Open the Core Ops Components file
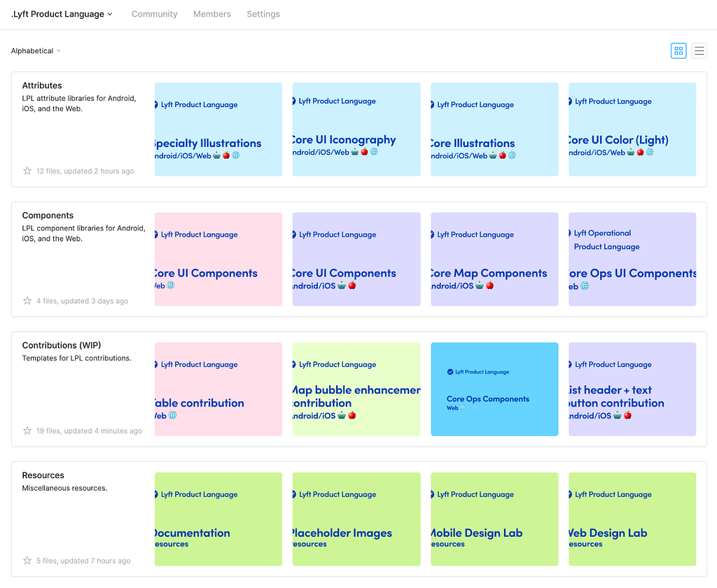 coord(494,389)
